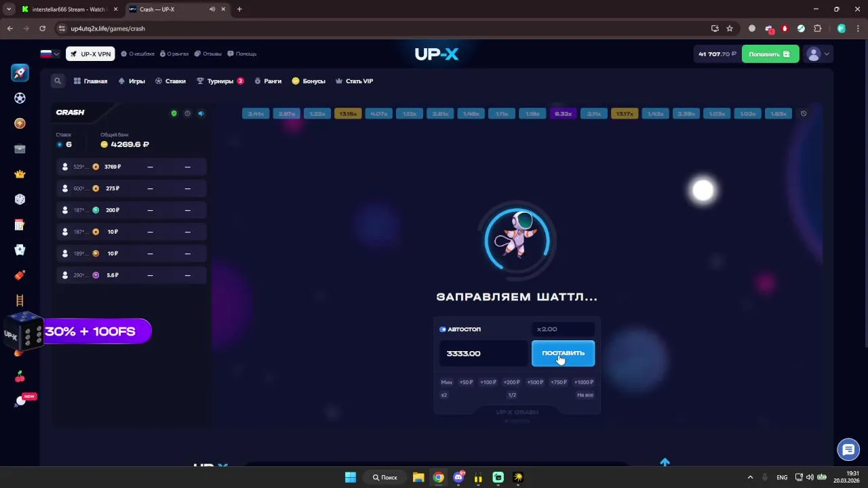Open the rocket Crash game in sidebar

pos(20,73)
